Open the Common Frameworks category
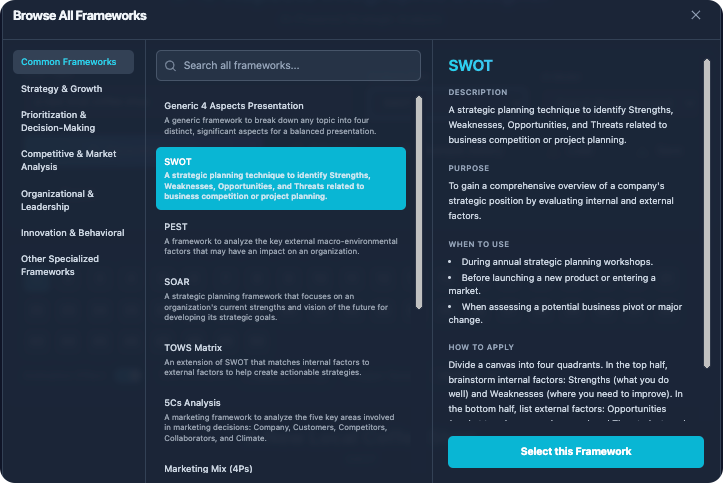723x483 pixels. pyautogui.click(x=73, y=62)
